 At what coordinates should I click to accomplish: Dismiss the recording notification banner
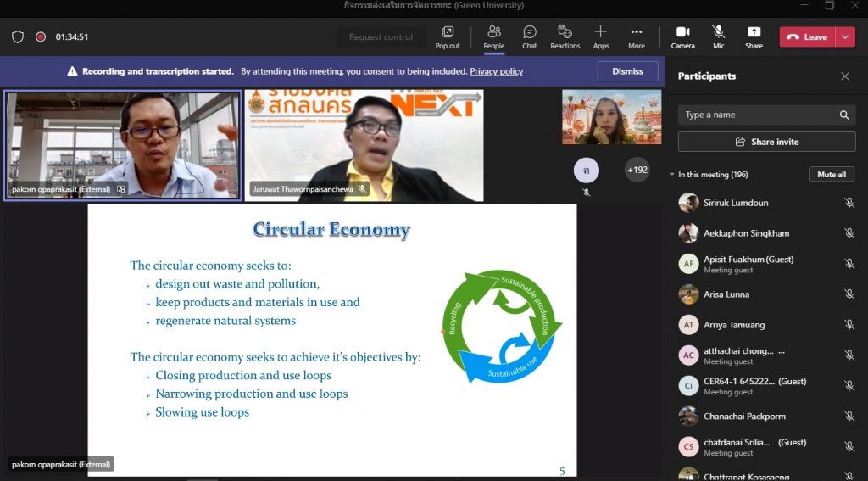pos(627,71)
